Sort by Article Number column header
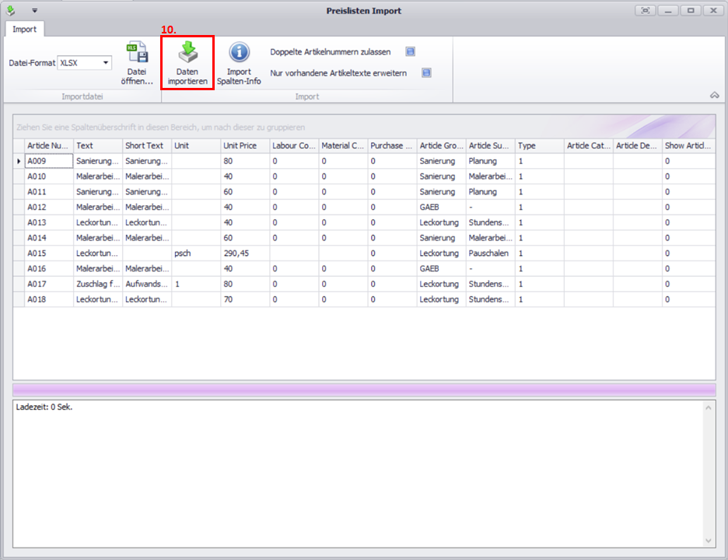Viewport: 728px width, 560px height. click(48, 145)
